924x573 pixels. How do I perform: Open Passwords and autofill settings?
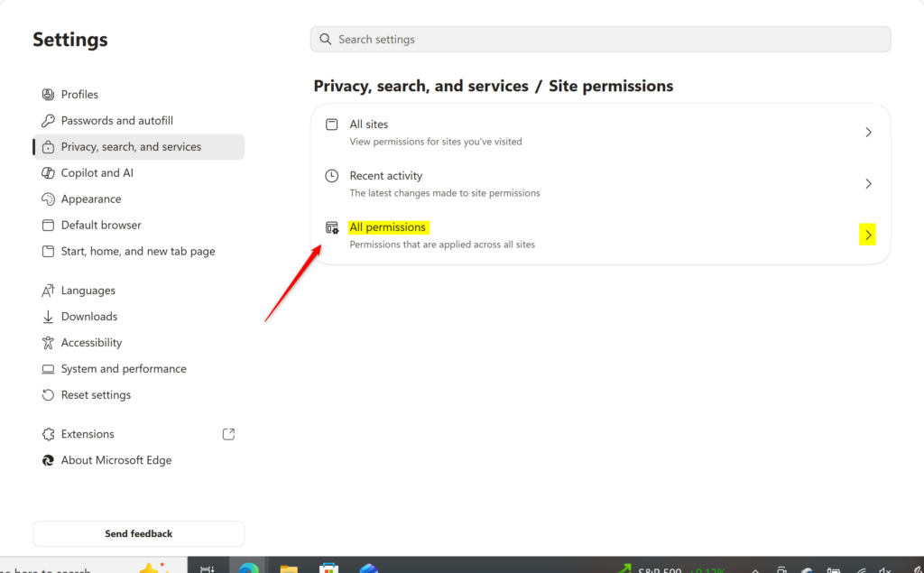point(138,120)
